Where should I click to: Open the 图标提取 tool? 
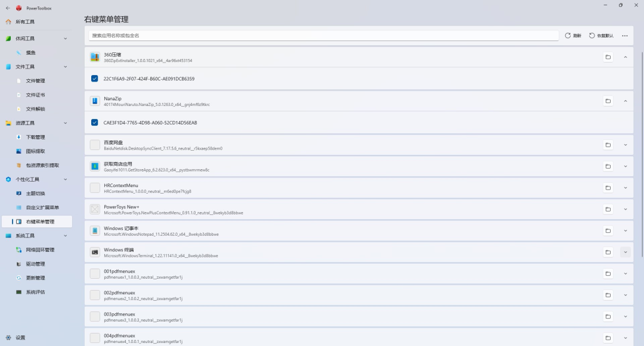tap(37, 151)
